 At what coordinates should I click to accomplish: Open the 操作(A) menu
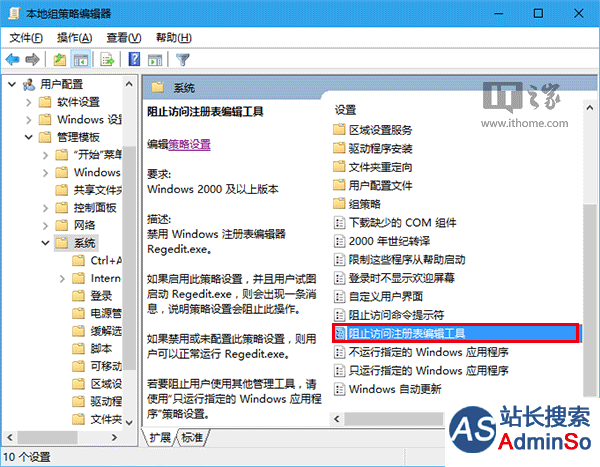pos(74,38)
